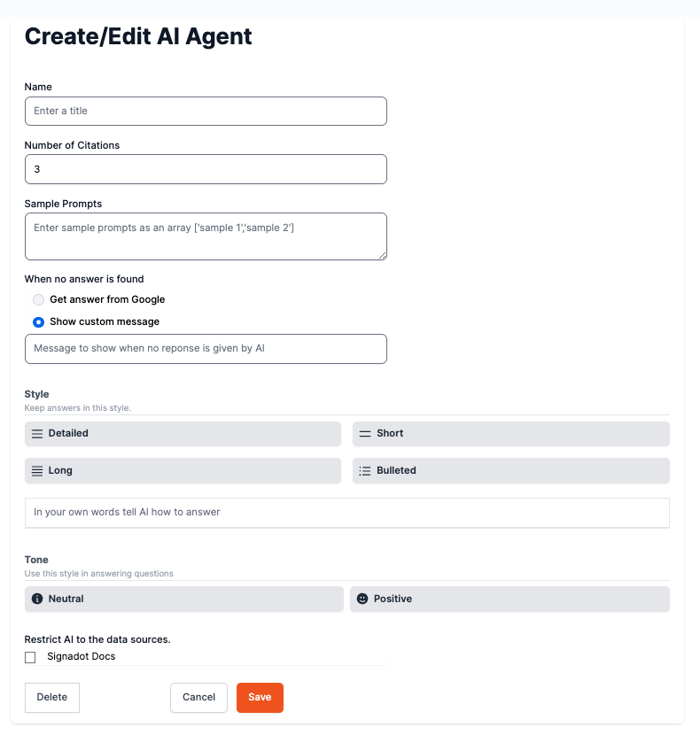
Task: Click the Bulleted list icon
Action: tap(364, 471)
